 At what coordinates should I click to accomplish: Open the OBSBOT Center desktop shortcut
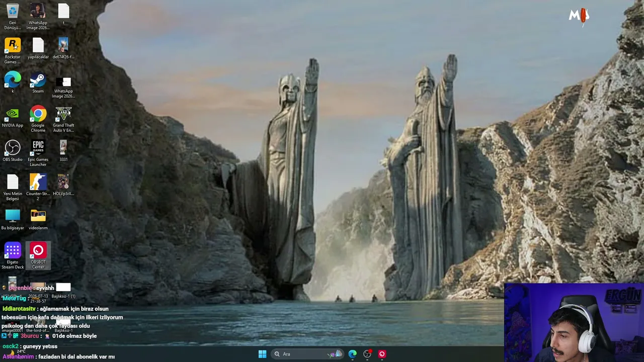38,256
